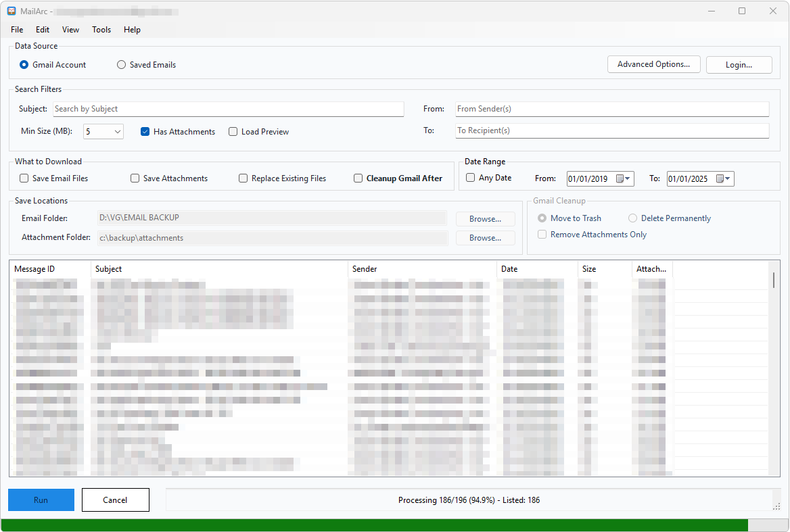Focus the From Sender(s) field

tap(612, 109)
